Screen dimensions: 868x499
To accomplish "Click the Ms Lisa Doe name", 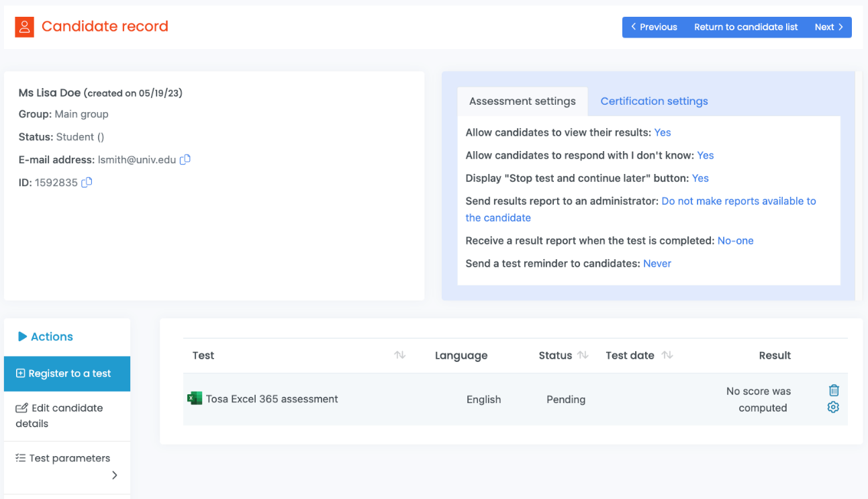I will click(50, 93).
